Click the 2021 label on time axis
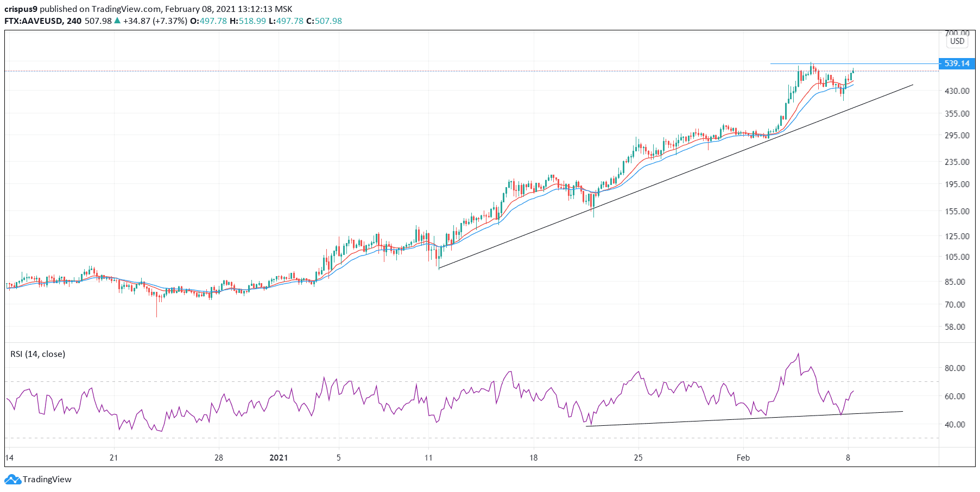Screen dimensions: 980x492 coord(279,458)
